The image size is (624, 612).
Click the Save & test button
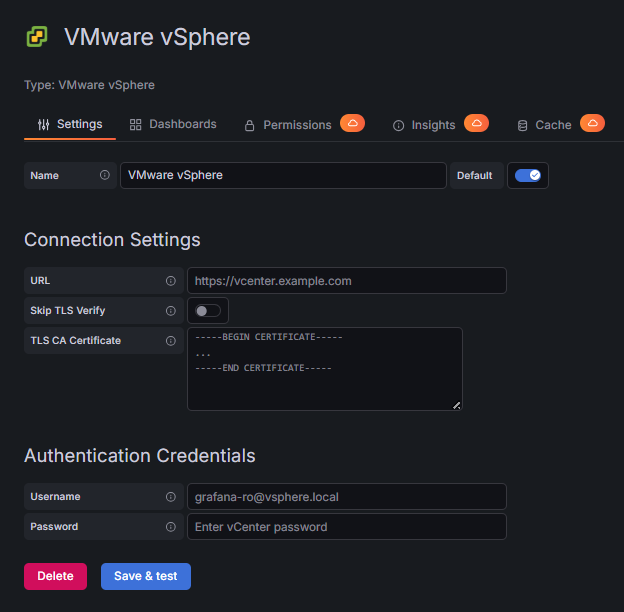tap(146, 576)
